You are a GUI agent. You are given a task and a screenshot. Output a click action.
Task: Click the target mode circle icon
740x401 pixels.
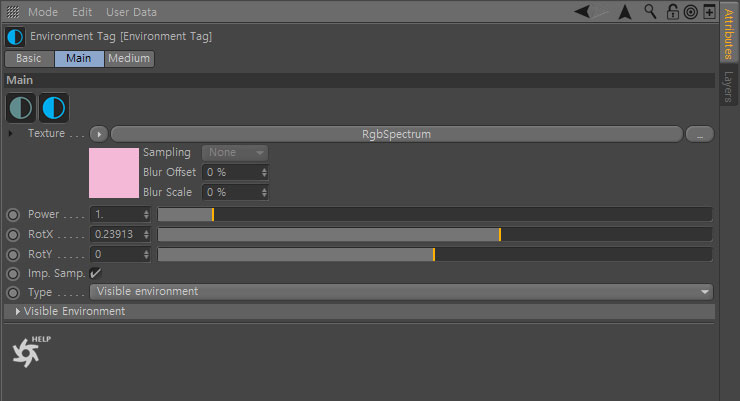[690, 12]
